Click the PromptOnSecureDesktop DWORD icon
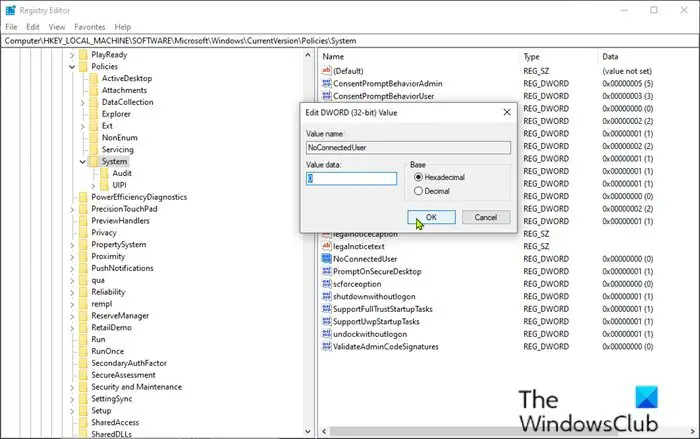This screenshot has height=439, width=700. point(326,271)
